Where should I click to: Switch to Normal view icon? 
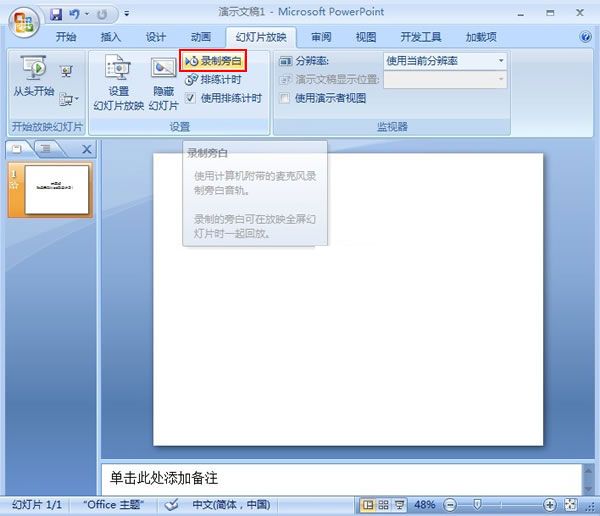368,505
